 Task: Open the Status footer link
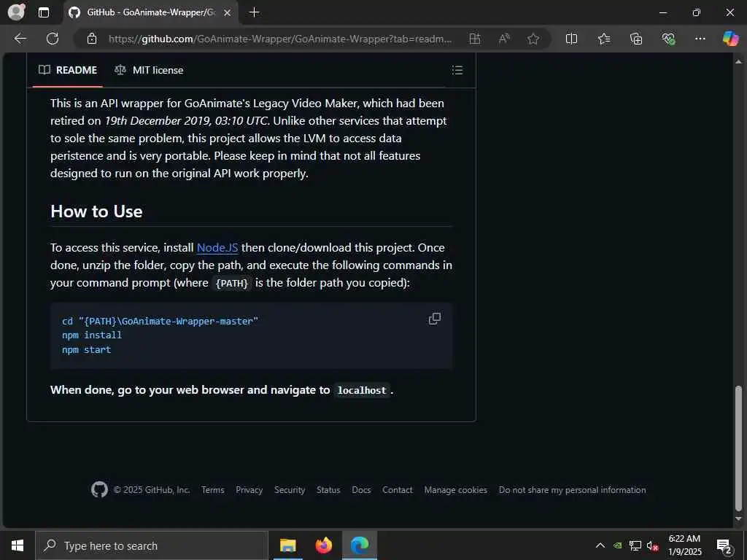click(328, 490)
